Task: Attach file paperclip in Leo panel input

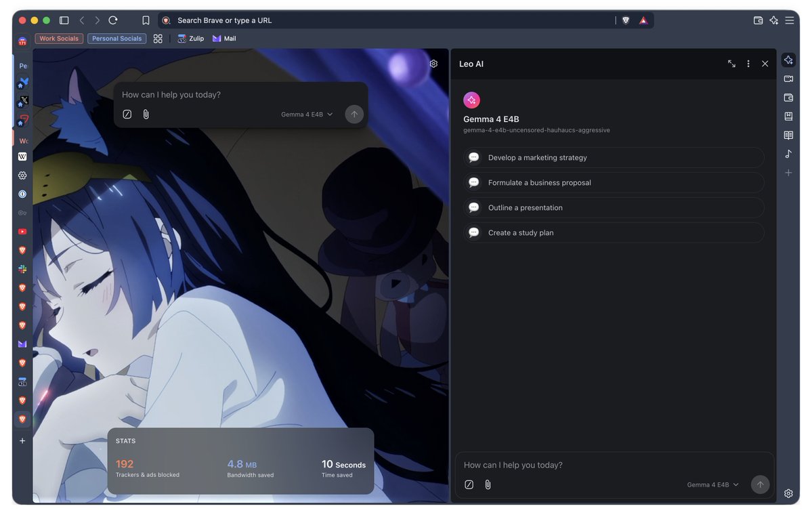Action: (x=488, y=485)
